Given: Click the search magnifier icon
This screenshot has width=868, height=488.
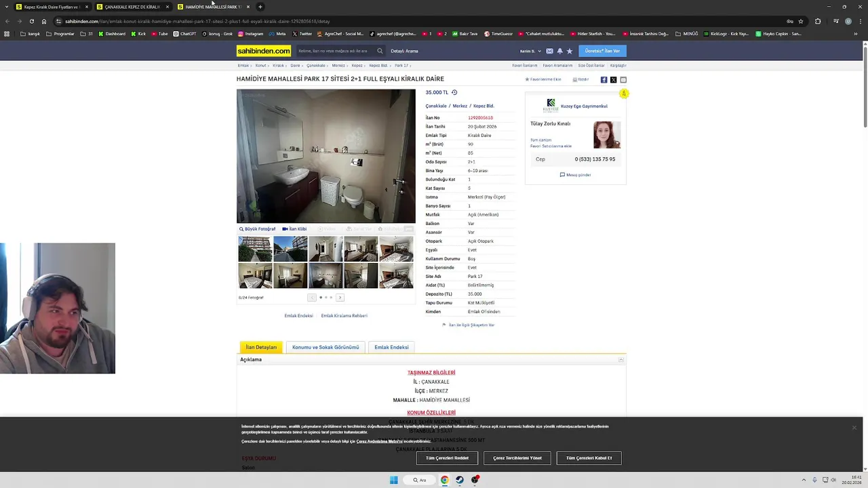Looking at the screenshot, I should pos(380,51).
